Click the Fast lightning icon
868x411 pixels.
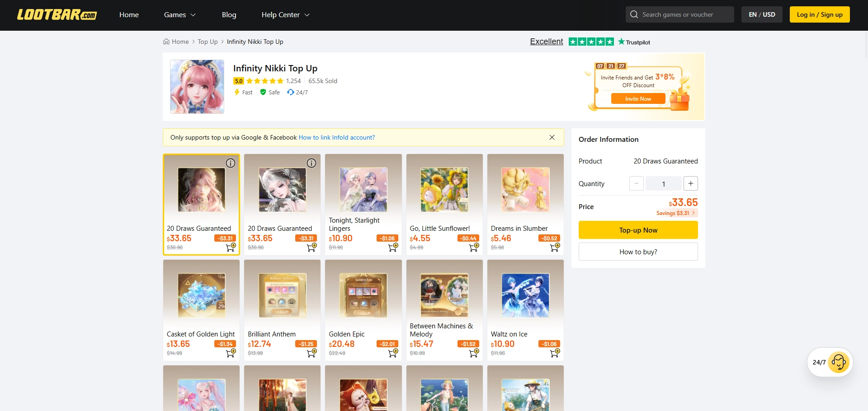point(236,92)
